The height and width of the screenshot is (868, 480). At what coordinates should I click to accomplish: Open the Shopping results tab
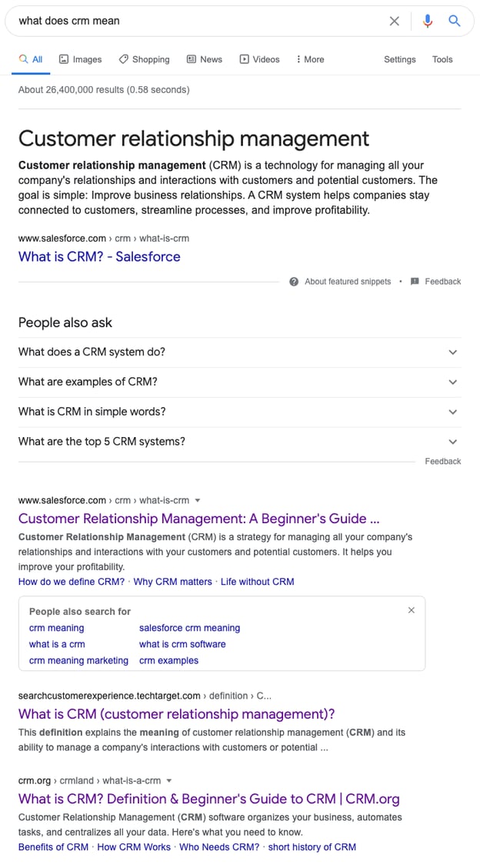tap(144, 59)
